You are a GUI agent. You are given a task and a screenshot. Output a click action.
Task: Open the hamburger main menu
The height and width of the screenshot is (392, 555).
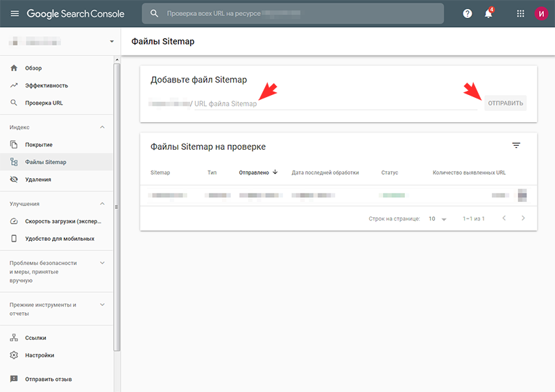[x=15, y=13]
